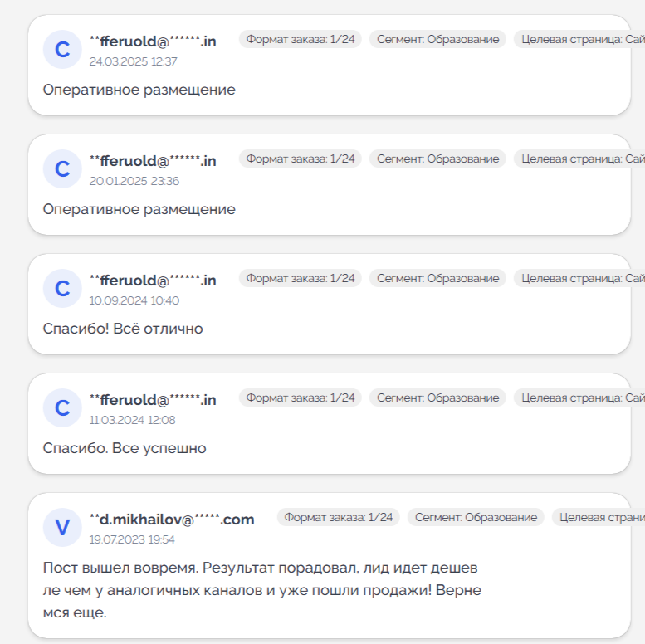Select "Формат заказа: 1/24" tag on 24.03.2025 review
645x644 pixels.
pos(301,39)
